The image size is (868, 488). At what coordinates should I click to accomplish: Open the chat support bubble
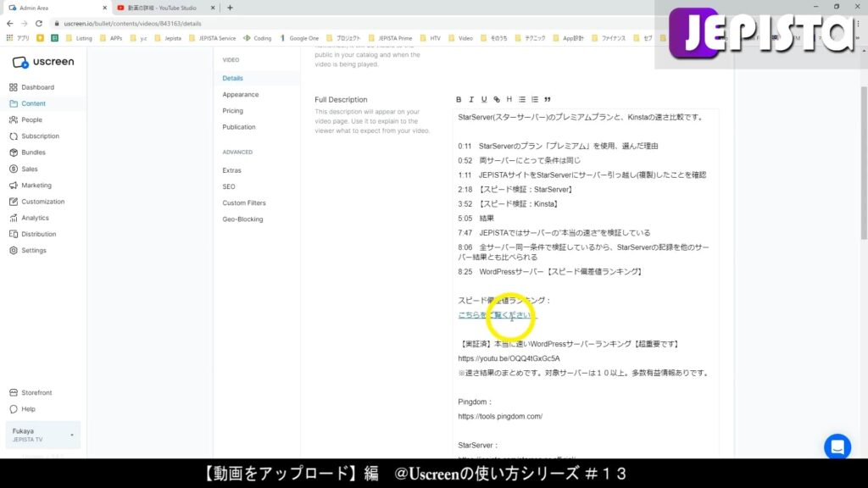coord(837,446)
